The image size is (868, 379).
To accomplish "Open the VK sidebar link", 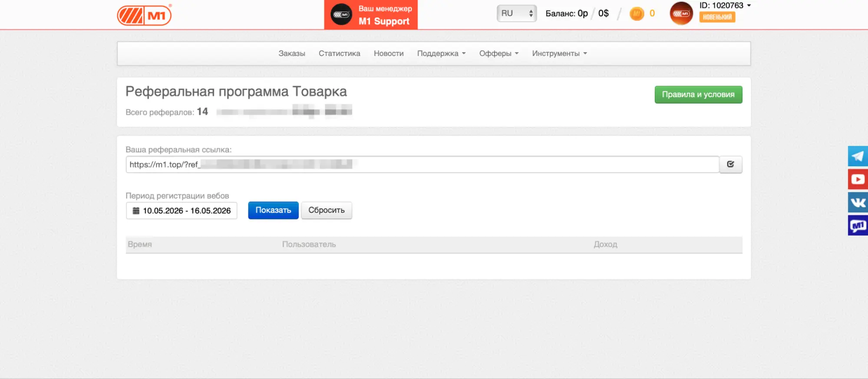I will click(858, 202).
